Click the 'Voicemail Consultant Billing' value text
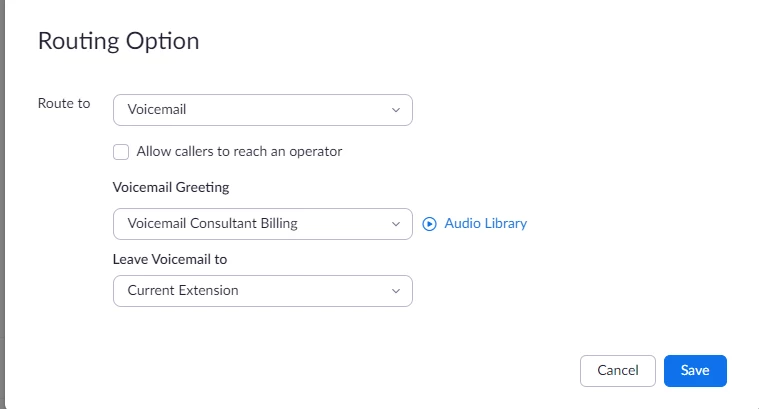This screenshot has height=409, width=759. 213,223
